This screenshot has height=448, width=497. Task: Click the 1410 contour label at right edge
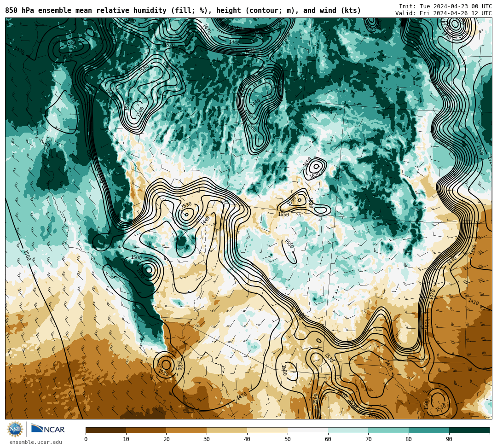point(474,302)
